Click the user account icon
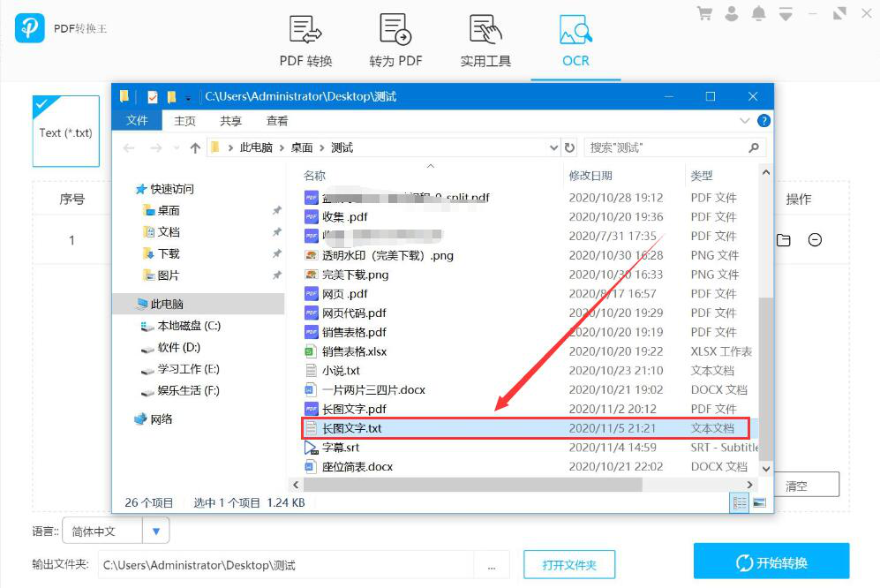This screenshot has height=588, width=880. tap(732, 13)
